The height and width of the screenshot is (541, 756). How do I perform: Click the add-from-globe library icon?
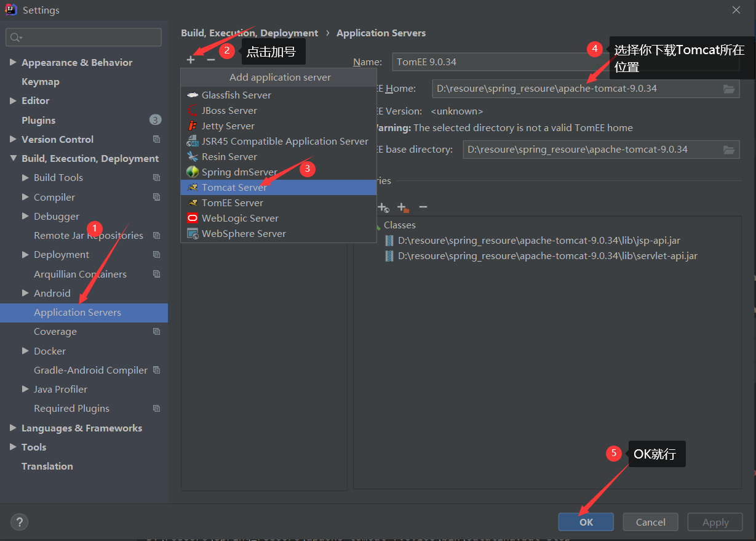point(383,207)
